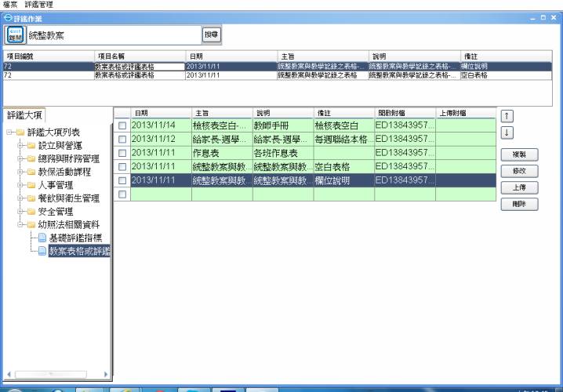The width and height of the screenshot is (563, 392).
Task: Expand the 總務與財務管理 tree node
Action: click(20, 159)
